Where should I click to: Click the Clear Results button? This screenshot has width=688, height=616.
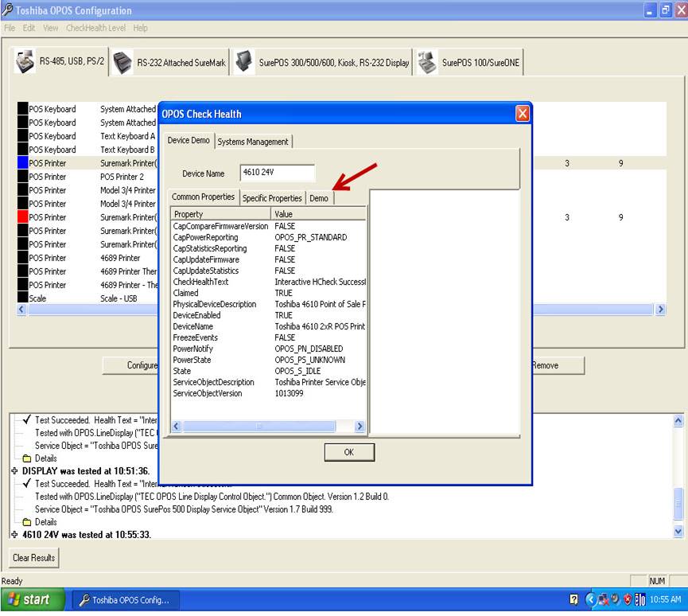34,558
